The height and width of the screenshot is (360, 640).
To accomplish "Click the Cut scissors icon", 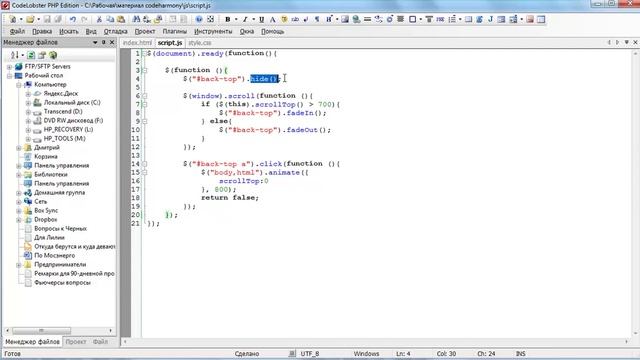I will pos(99,19).
